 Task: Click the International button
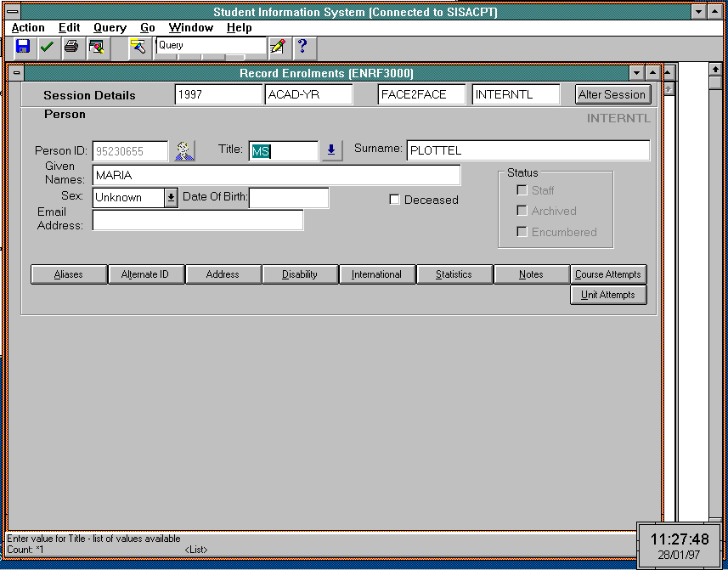[x=376, y=274]
